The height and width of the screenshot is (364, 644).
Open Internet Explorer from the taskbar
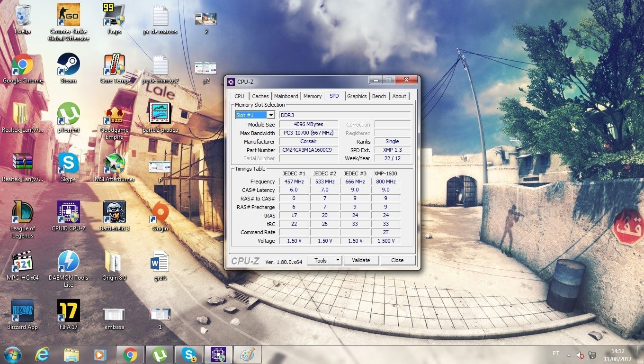coord(43,355)
